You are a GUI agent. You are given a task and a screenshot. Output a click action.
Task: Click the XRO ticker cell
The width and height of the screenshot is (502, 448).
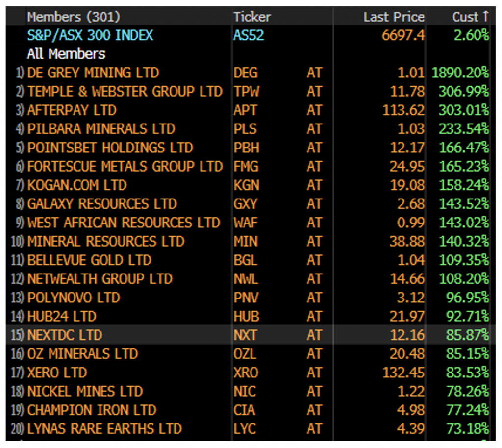pos(246,373)
